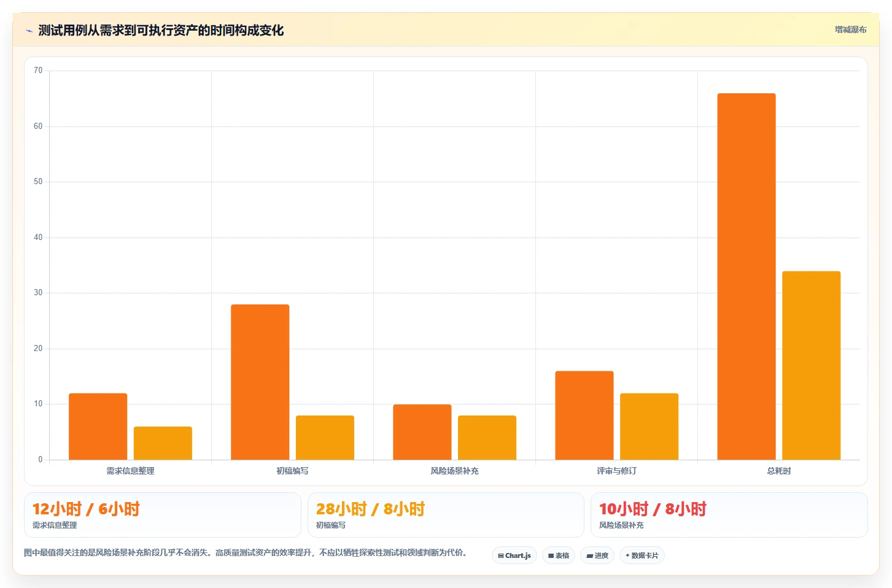Click the dark orange bar for 初稿编写

[260, 382]
